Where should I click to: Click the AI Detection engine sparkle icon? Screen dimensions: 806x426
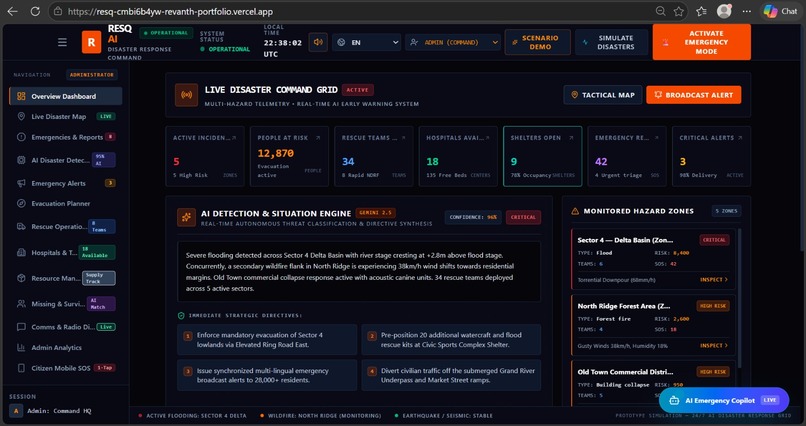186,217
